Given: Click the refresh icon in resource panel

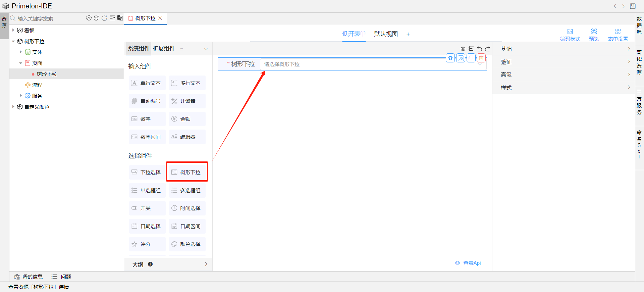Looking at the screenshot, I should [x=104, y=18].
